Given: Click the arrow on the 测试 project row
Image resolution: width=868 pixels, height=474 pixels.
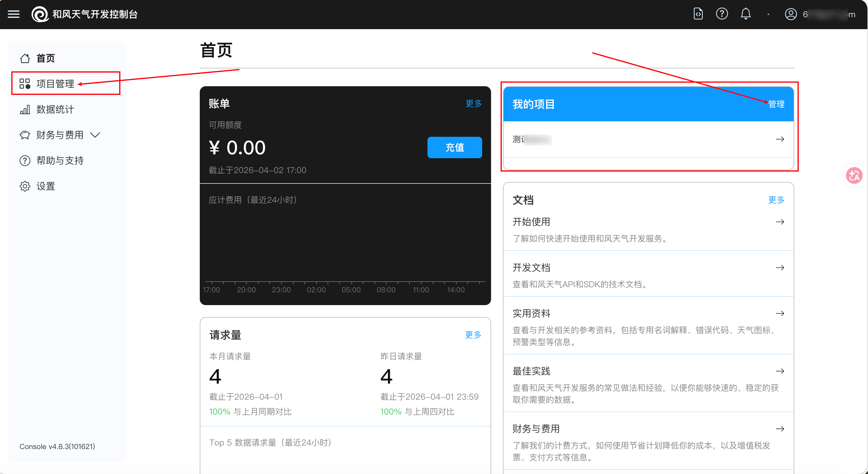Looking at the screenshot, I should point(780,139).
